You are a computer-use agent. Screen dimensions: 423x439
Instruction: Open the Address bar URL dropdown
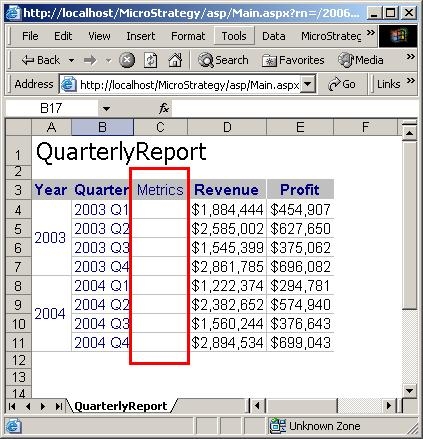[x=308, y=84]
